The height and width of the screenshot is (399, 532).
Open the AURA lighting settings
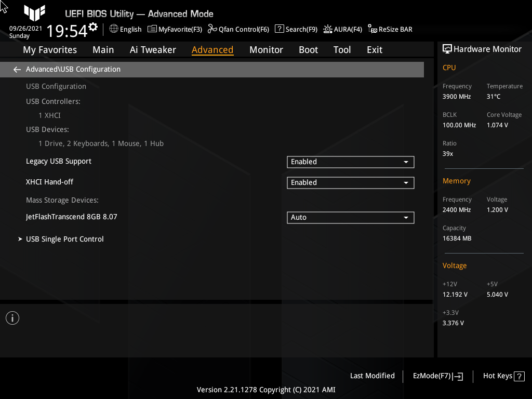coord(342,29)
